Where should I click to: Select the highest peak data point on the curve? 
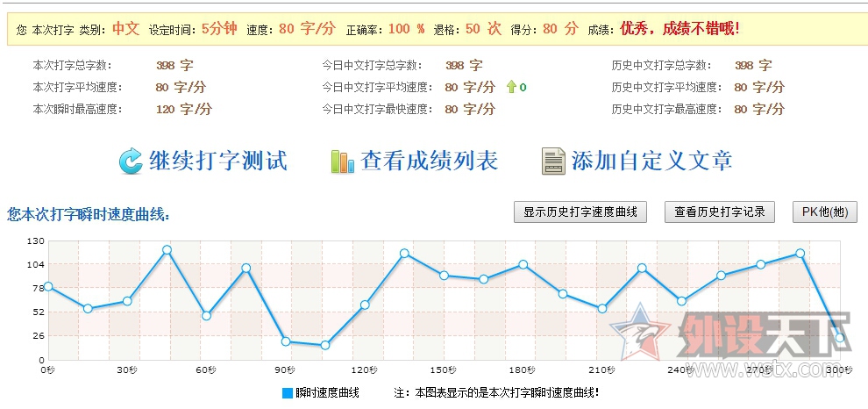167,250
